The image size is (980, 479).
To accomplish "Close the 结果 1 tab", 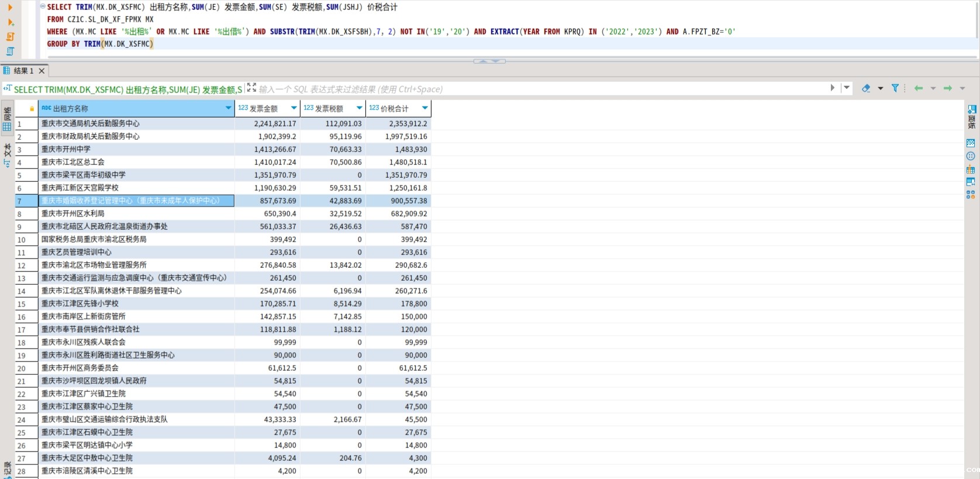I will [42, 71].
